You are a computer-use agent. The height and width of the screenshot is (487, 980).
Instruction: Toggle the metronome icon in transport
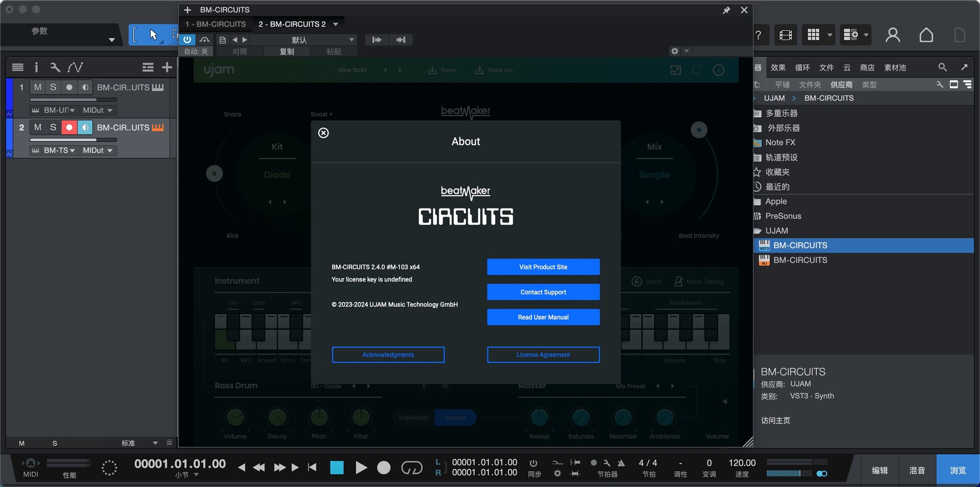(x=621, y=463)
